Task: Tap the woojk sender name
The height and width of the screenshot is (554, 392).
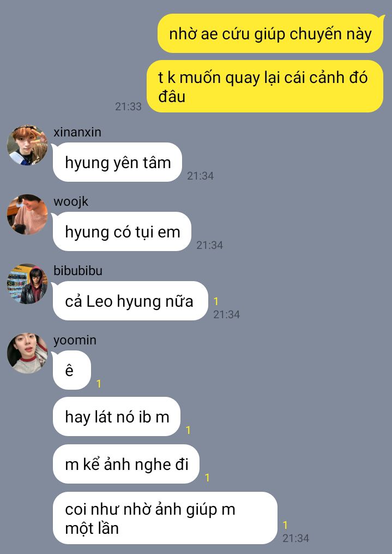Action: coord(71,201)
